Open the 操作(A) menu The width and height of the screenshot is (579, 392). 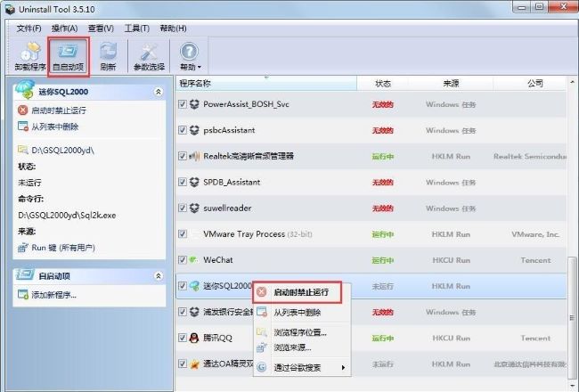(x=65, y=29)
